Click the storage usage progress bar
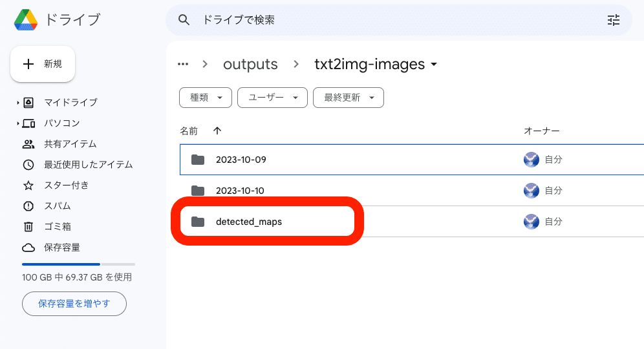The height and width of the screenshot is (349, 644). coord(78,264)
